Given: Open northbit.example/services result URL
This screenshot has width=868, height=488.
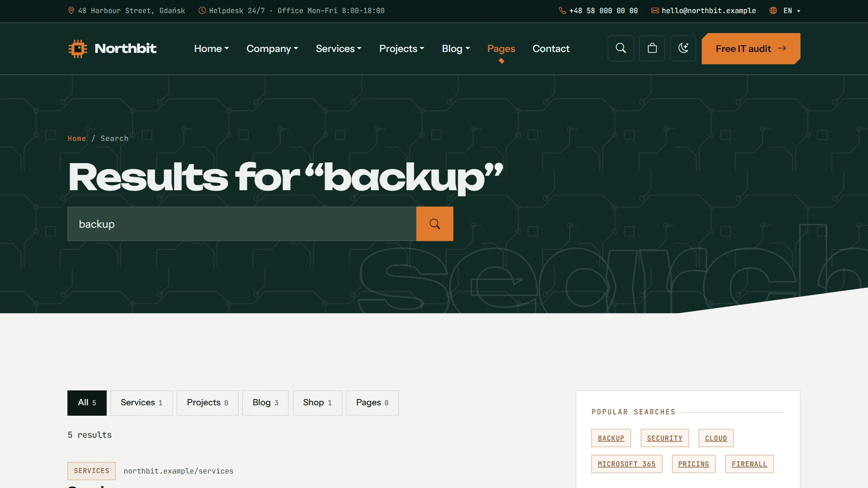Looking at the screenshot, I should pos(179,471).
